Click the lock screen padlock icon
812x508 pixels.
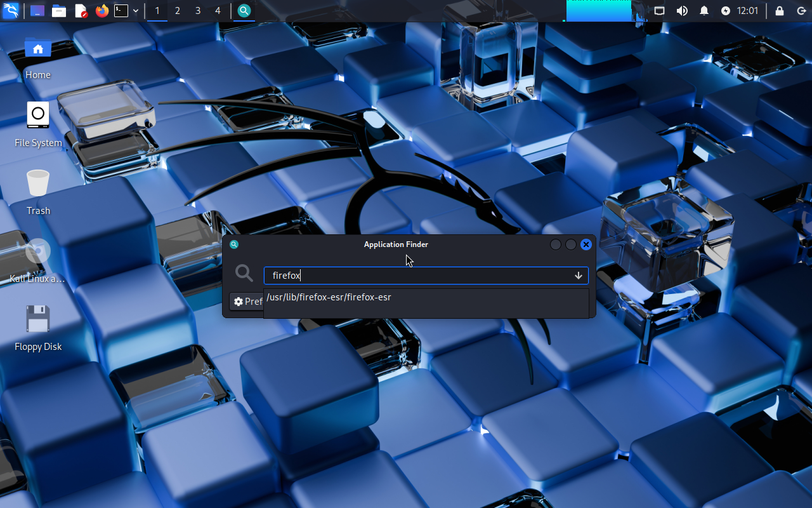click(779, 11)
